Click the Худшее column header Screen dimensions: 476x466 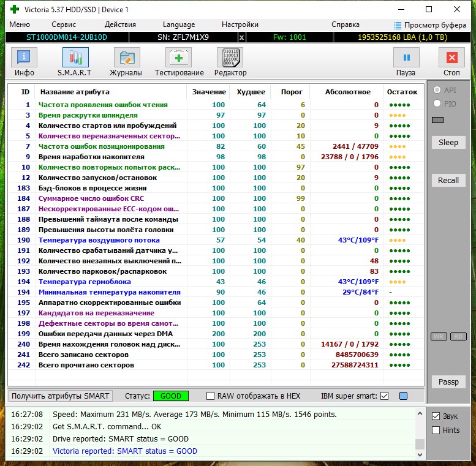(x=251, y=92)
